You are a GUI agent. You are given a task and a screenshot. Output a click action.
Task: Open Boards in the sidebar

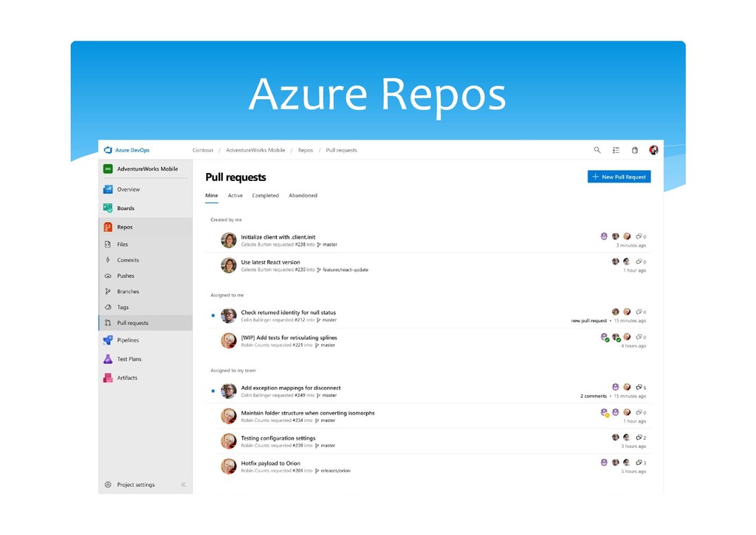[x=145, y=208]
